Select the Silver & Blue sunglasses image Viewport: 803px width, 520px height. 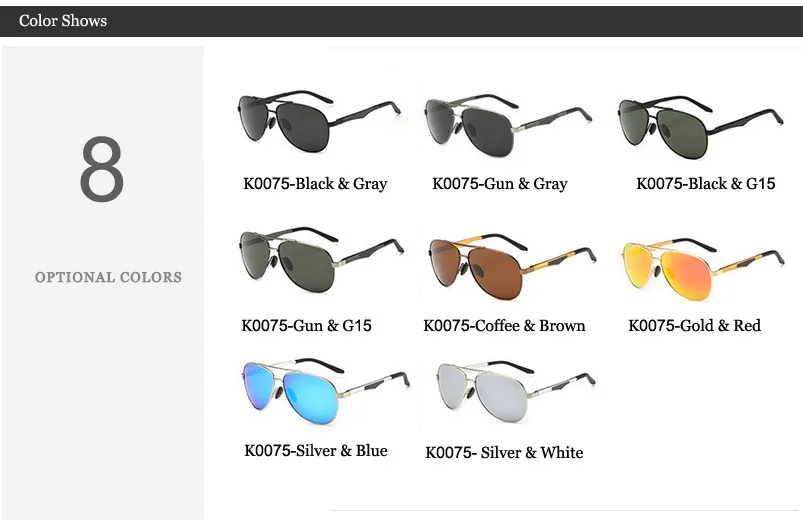click(326, 392)
